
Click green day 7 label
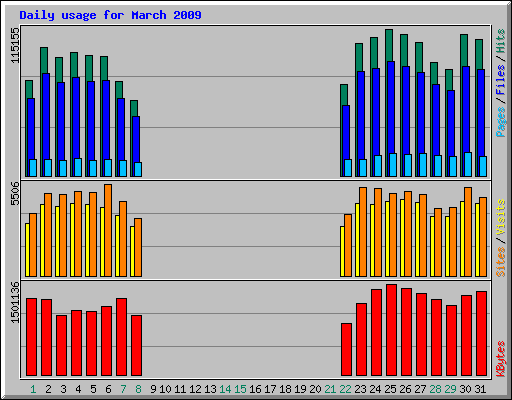(x=123, y=389)
